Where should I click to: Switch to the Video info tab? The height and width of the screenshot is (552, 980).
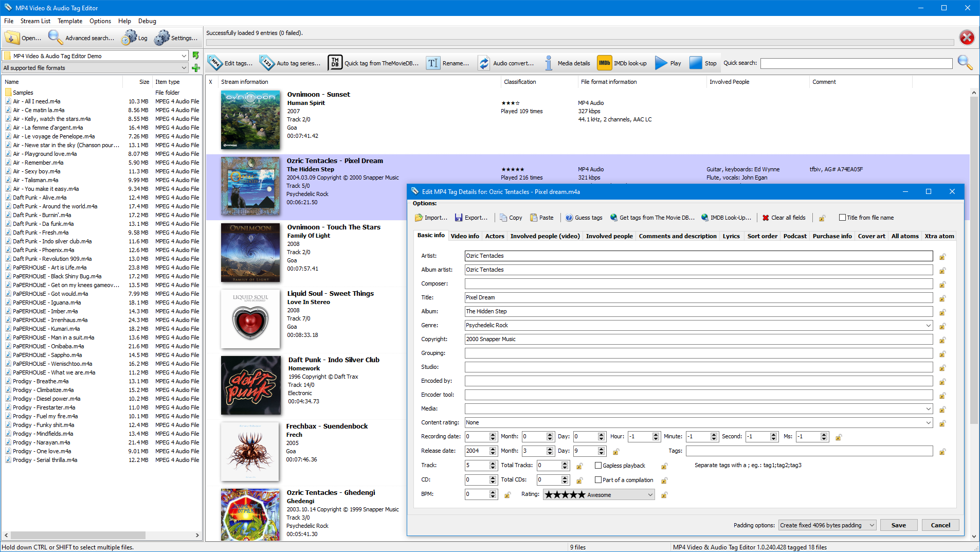point(465,236)
